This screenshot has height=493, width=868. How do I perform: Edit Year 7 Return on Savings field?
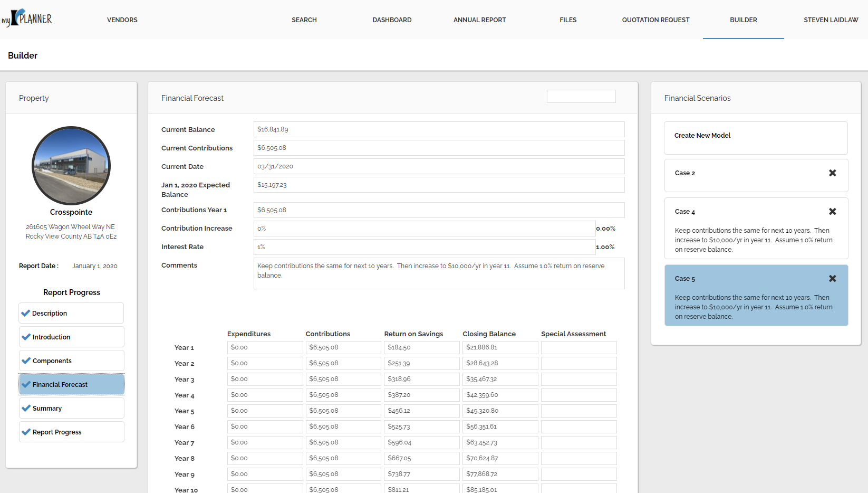coord(422,442)
